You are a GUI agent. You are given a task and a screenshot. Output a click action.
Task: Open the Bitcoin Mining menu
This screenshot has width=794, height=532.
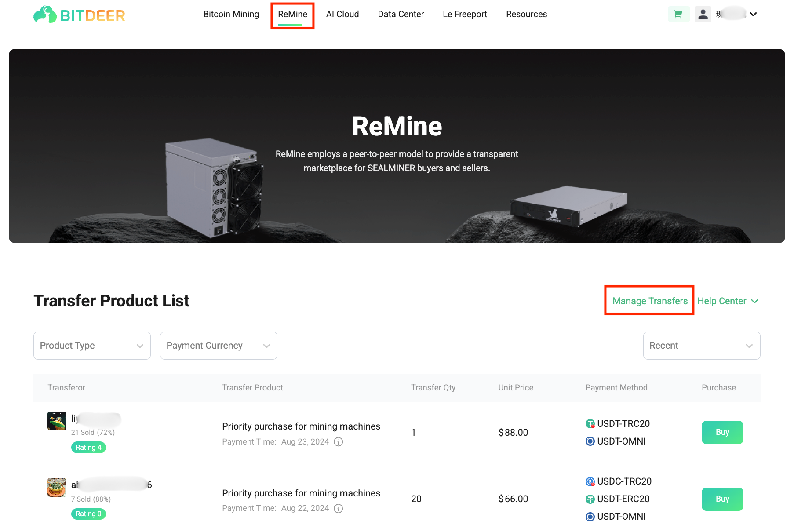click(231, 15)
